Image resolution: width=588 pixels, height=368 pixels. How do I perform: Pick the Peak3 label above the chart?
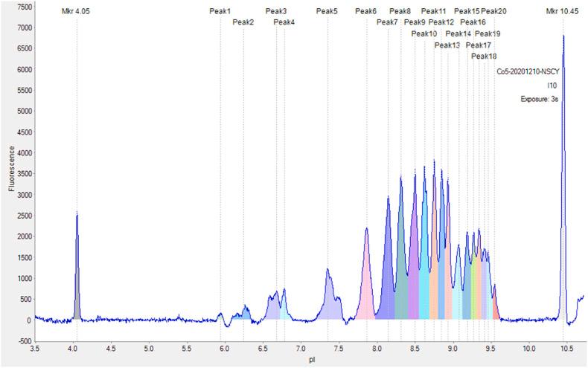click(x=276, y=12)
